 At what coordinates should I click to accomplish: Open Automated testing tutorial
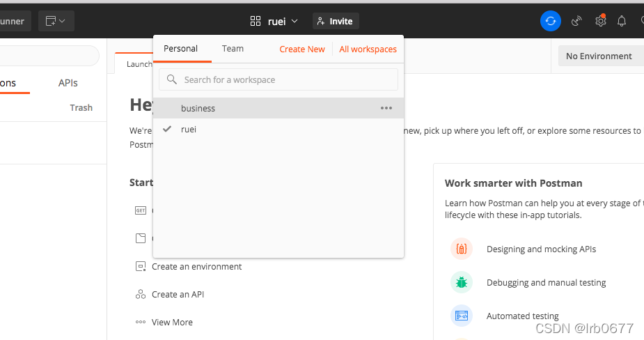(522, 316)
